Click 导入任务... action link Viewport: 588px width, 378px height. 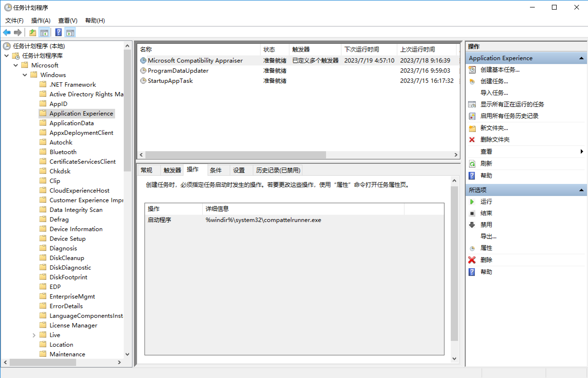(494, 93)
